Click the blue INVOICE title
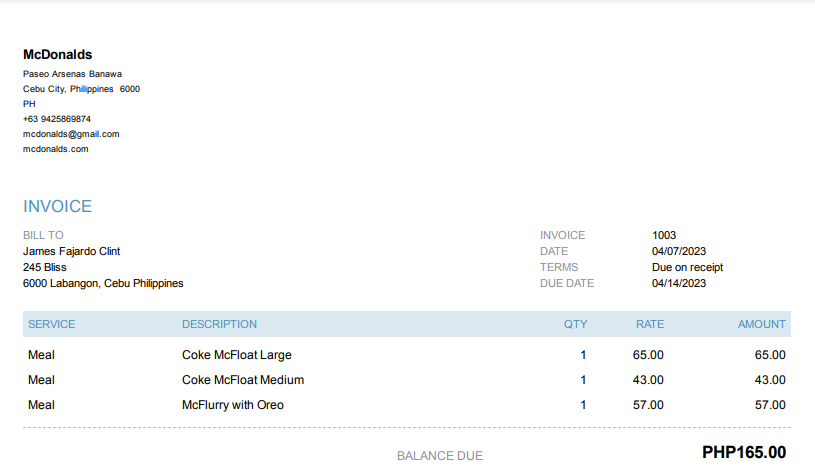The image size is (815, 473). pos(57,206)
